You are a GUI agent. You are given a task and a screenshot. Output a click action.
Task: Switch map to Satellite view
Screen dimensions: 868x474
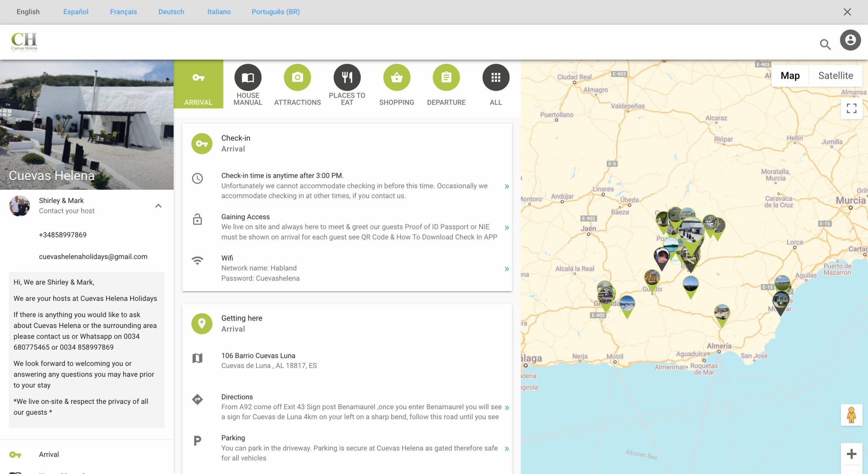tap(835, 76)
